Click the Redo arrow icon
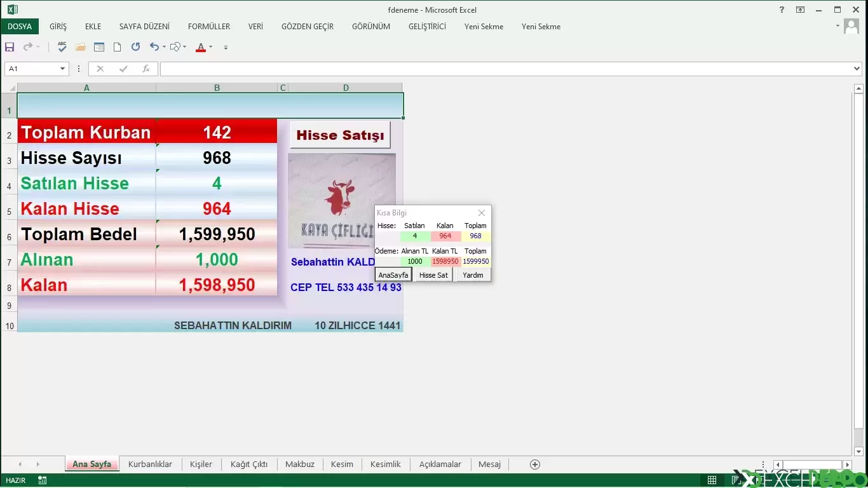The width and height of the screenshot is (868, 488). pos(27,47)
